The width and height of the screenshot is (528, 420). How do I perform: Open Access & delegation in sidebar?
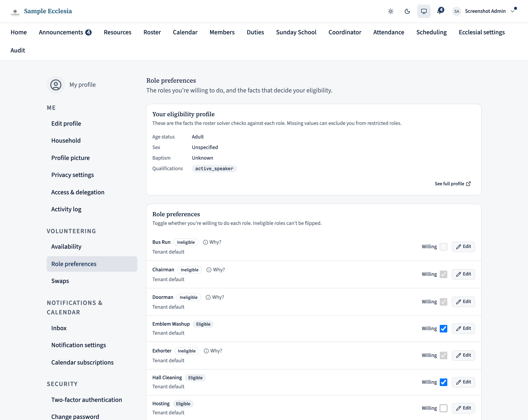(92, 192)
